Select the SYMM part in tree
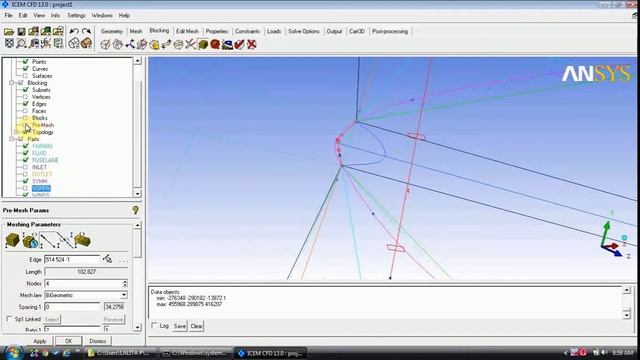 tap(40, 181)
